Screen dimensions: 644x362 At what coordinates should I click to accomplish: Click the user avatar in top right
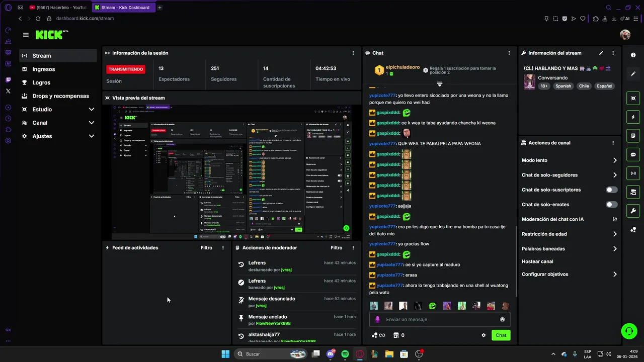point(625,35)
